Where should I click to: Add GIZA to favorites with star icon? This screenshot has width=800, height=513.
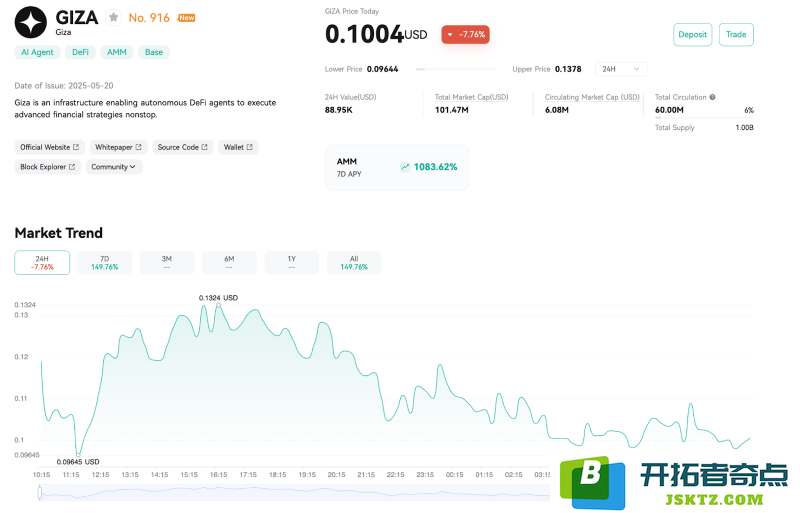pos(113,18)
